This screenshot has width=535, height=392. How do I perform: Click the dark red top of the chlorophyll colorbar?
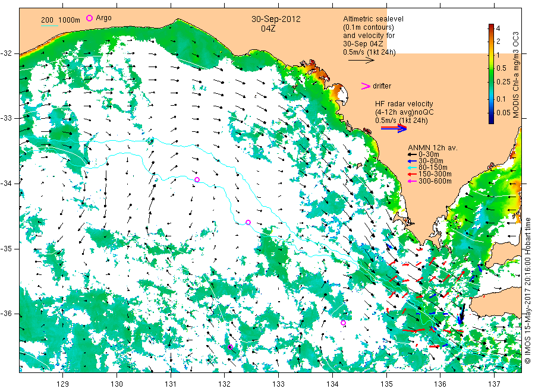[x=491, y=26]
